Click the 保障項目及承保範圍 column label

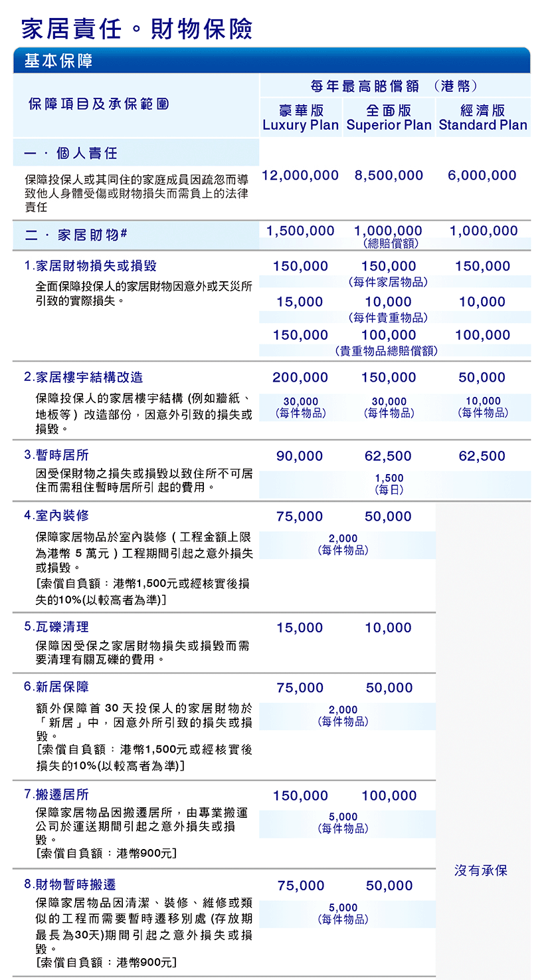click(98, 104)
